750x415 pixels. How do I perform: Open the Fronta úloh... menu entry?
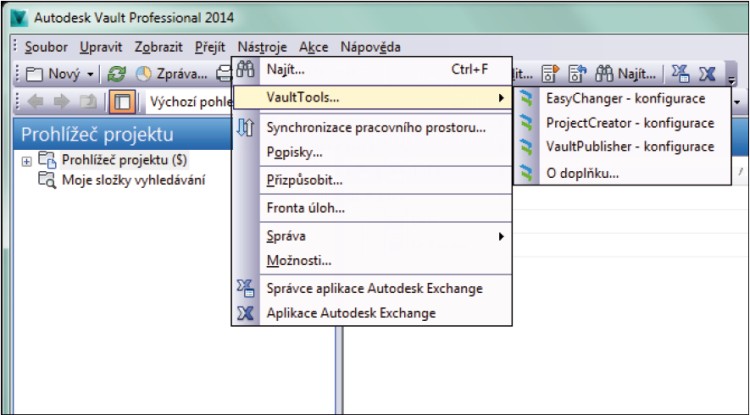305,208
